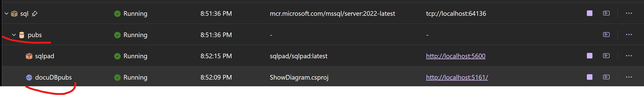644x95 pixels.
Task: Click the pin icon next to sql
Action: (x=34, y=14)
